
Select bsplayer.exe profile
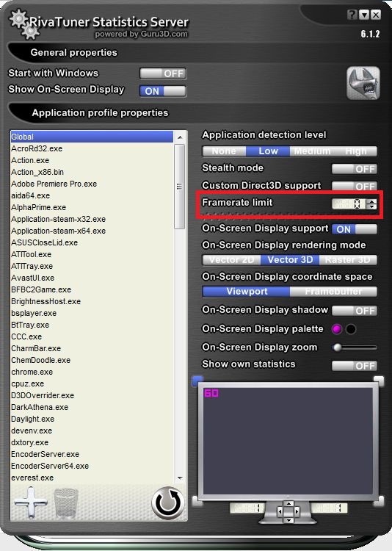click(92, 314)
